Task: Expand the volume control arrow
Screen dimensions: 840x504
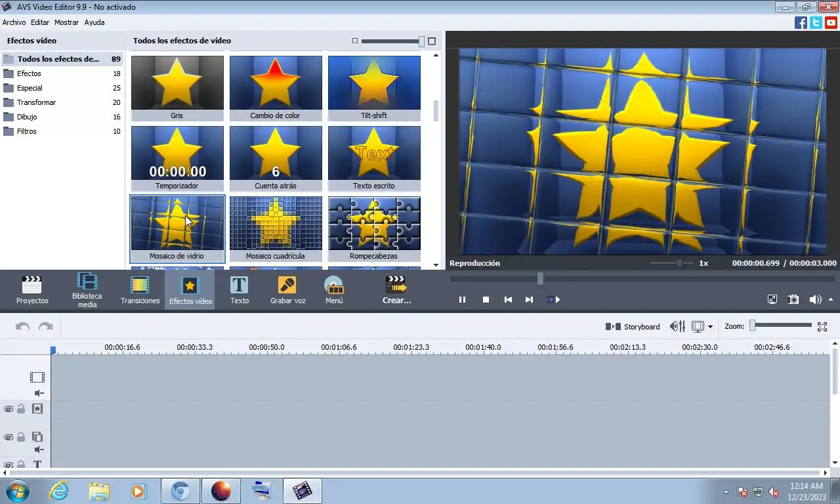Action: click(x=831, y=299)
